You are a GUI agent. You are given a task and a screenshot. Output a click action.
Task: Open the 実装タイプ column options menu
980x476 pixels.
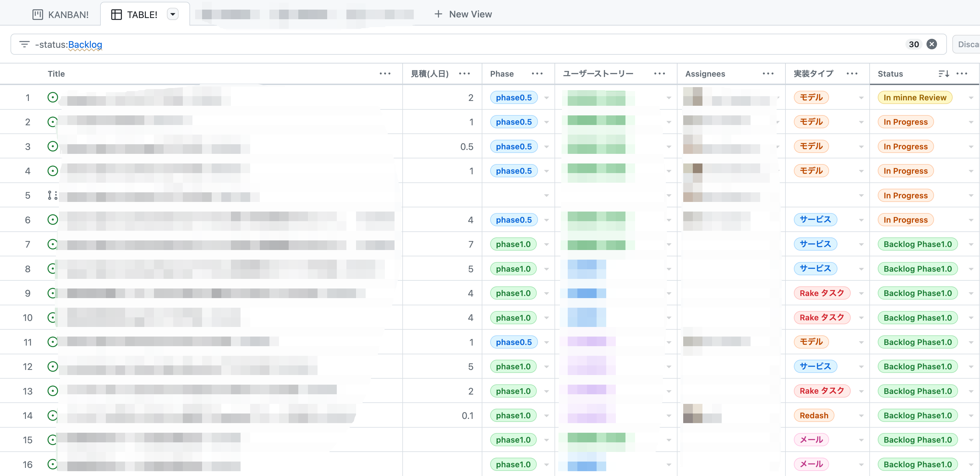tap(852, 74)
